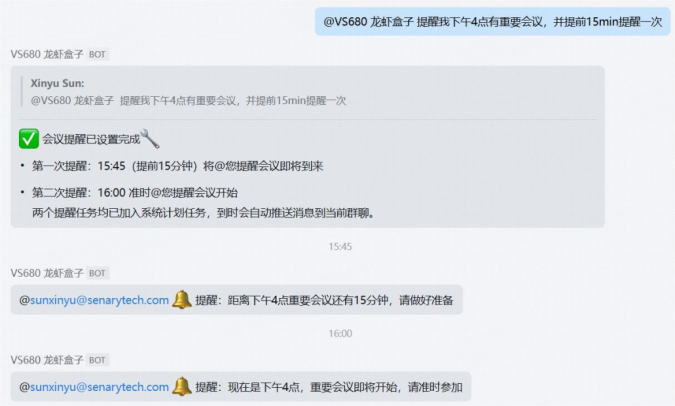Image resolution: width=675 pixels, height=406 pixels.
Task: Click VS680 龙虾盒子 name above 15:45 reminder
Action: [x=47, y=273]
